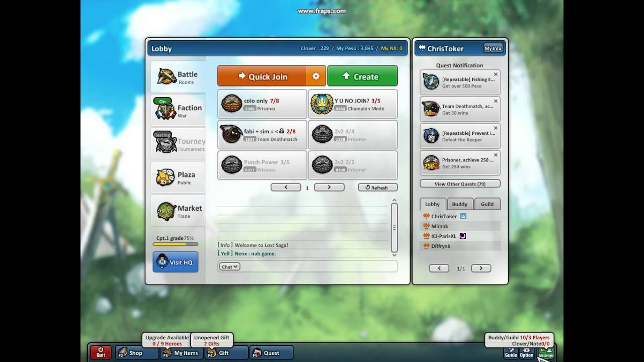This screenshot has height=362, width=644.
Task: Click the Quick Join button
Action: (x=262, y=76)
